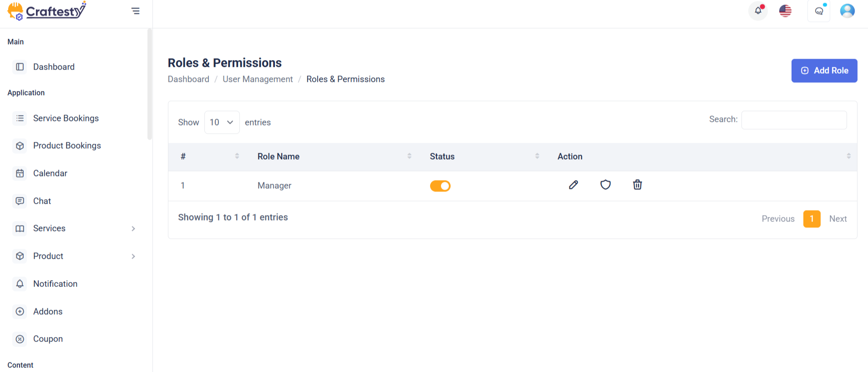Click the Craftesty logo
868x372 pixels.
pos(47,11)
